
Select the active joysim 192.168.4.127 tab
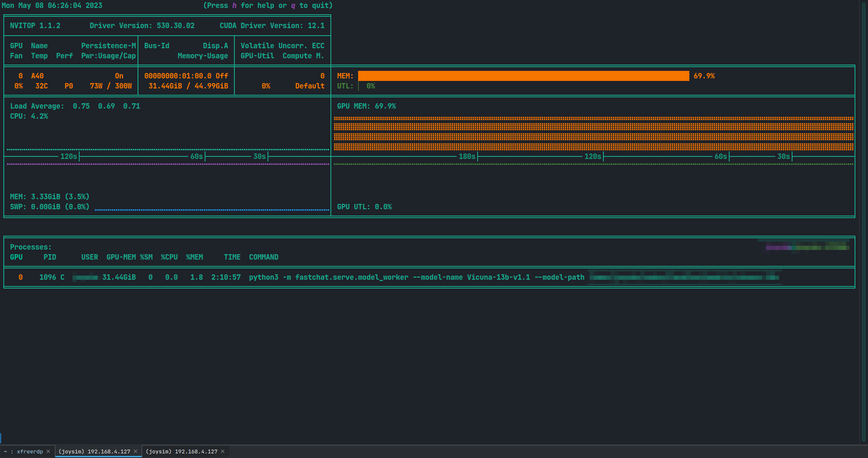point(94,452)
